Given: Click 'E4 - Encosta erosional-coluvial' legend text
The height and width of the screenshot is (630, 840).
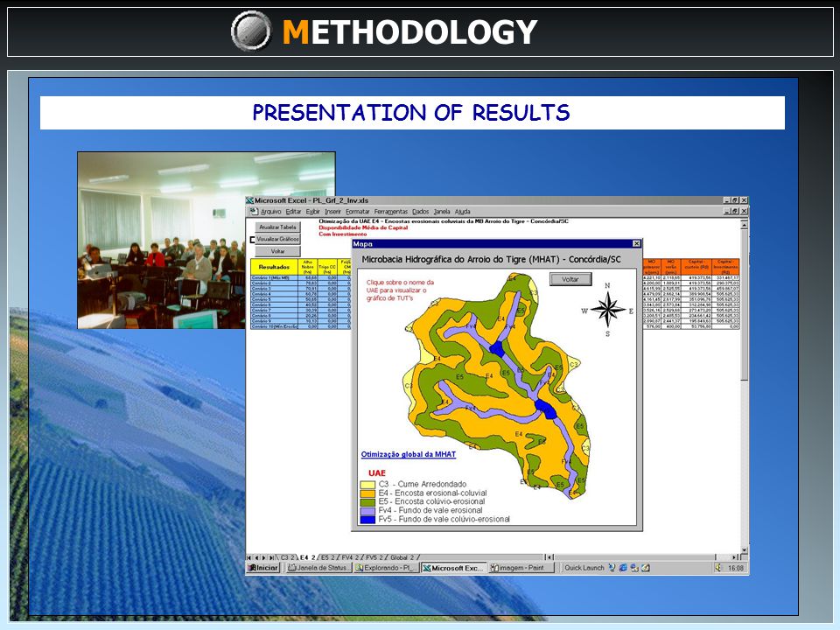Looking at the screenshot, I should pyautogui.click(x=432, y=493).
